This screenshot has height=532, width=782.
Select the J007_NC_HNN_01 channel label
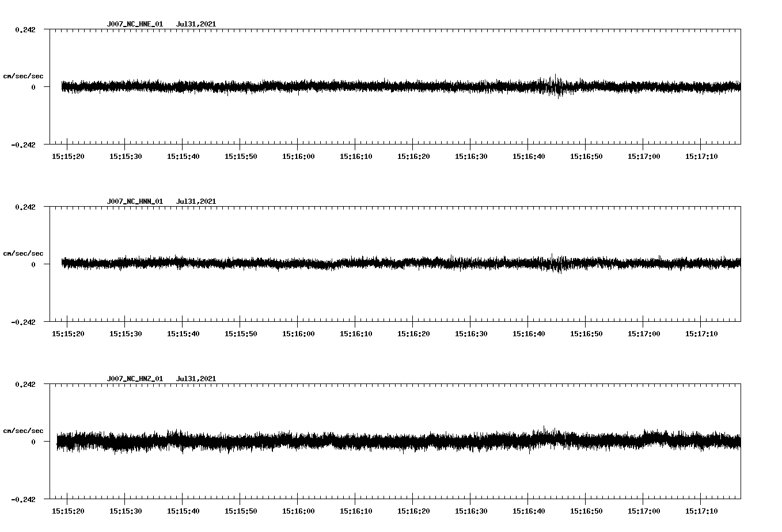134,201
